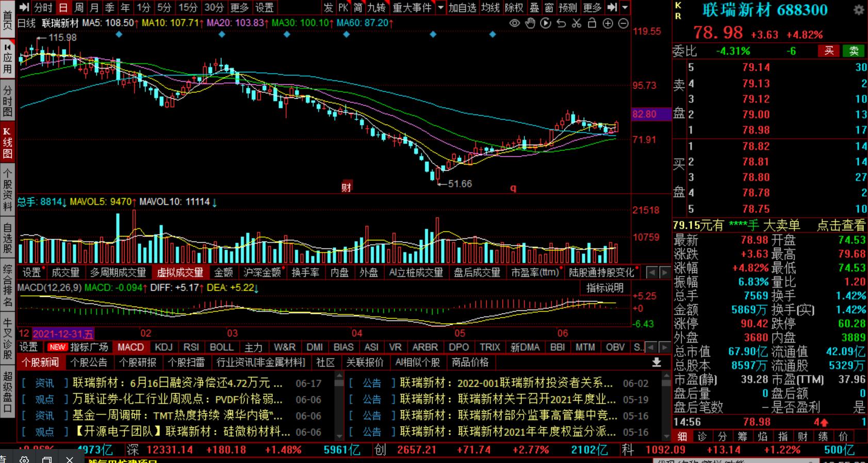The height and width of the screenshot is (463, 868).
Task: Switch to the 日 daily K-line period
Action: click(x=62, y=7)
